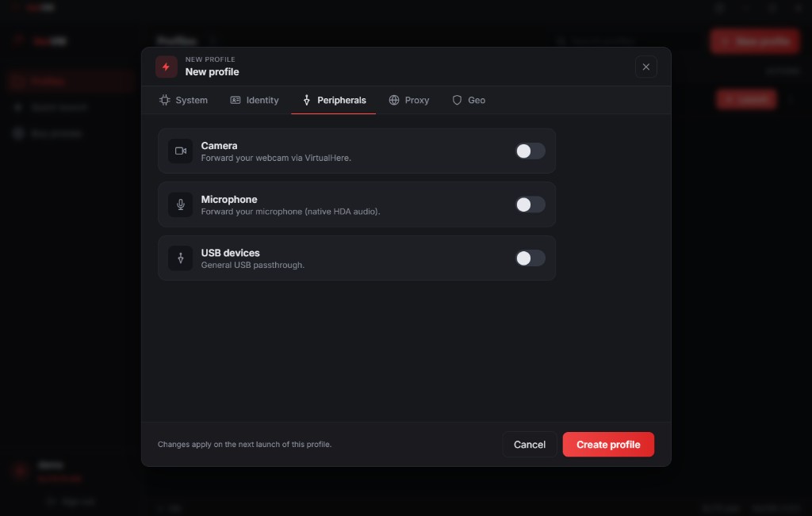The width and height of the screenshot is (812, 516).
Task: Open the Geo tab
Action: coord(469,100)
